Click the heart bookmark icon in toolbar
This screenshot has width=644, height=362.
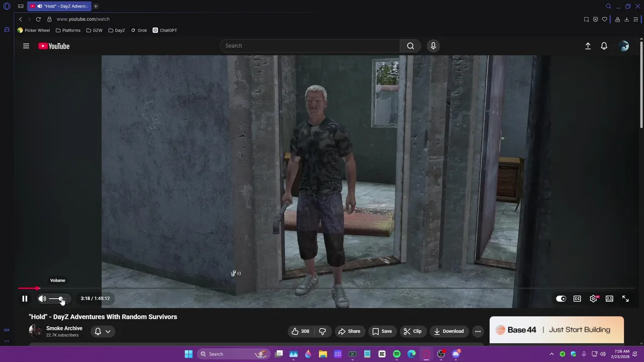point(604,19)
